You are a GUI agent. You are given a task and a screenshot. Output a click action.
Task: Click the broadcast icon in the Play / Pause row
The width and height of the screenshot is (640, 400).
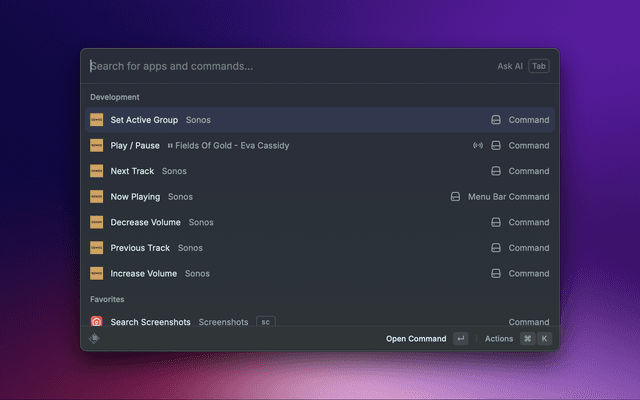478,145
